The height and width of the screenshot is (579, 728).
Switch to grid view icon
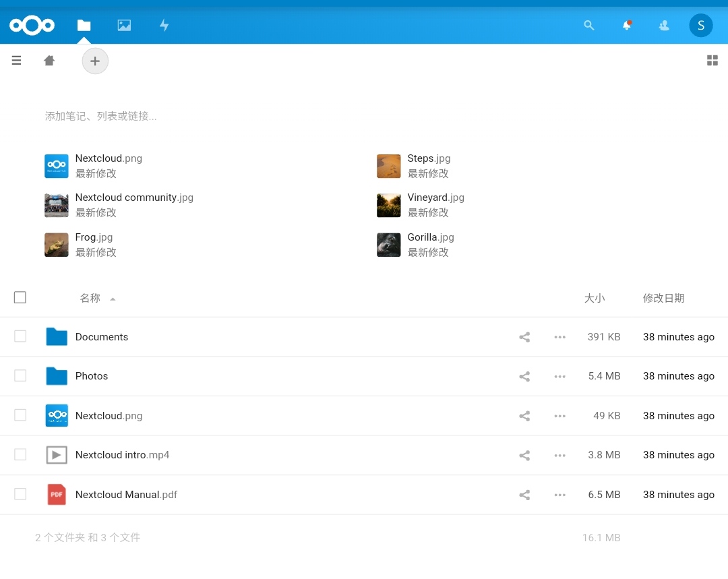(712, 61)
